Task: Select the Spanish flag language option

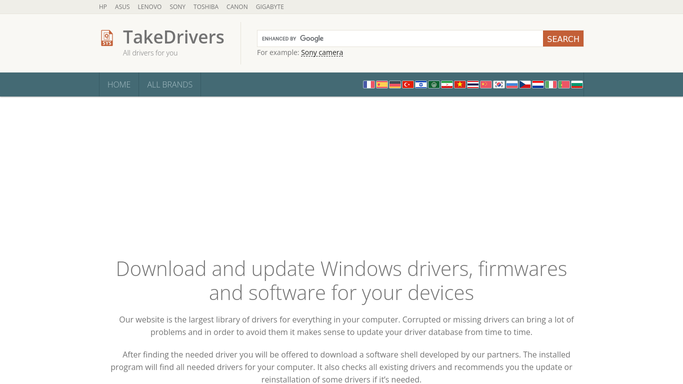Action: coord(382,84)
